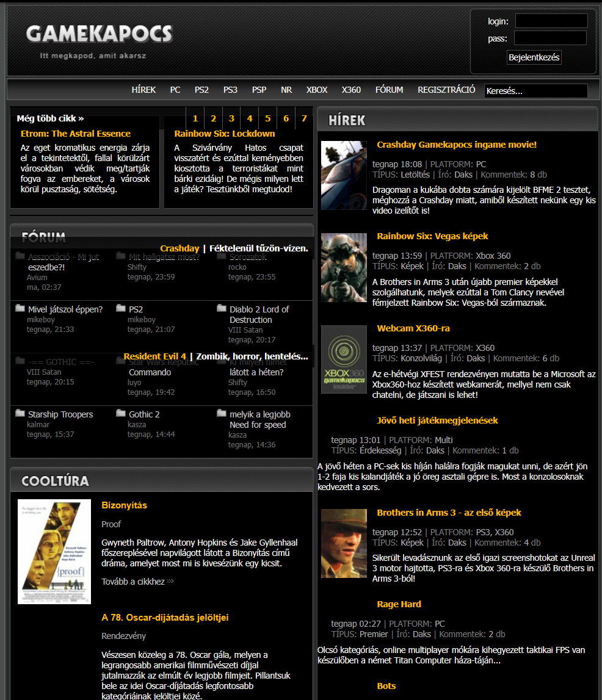The image size is (602, 700).
Task: Click the folder icon beside Gothic 2 topic
Action: (x=120, y=413)
